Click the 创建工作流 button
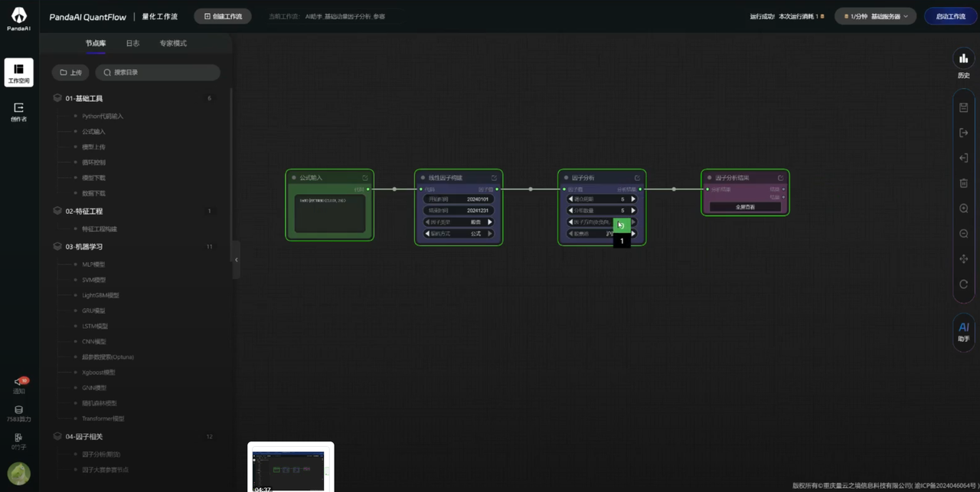The width and height of the screenshot is (980, 492). (223, 16)
